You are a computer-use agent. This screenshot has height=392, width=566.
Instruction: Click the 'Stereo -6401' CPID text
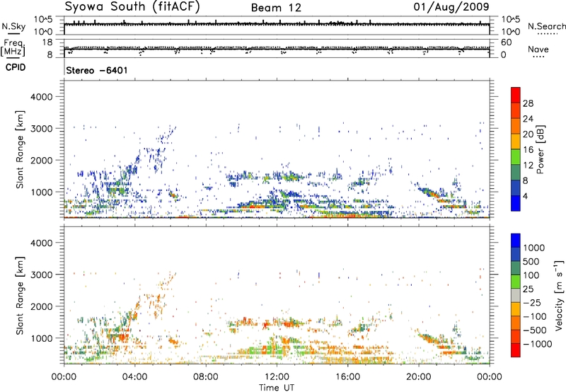pos(97,70)
